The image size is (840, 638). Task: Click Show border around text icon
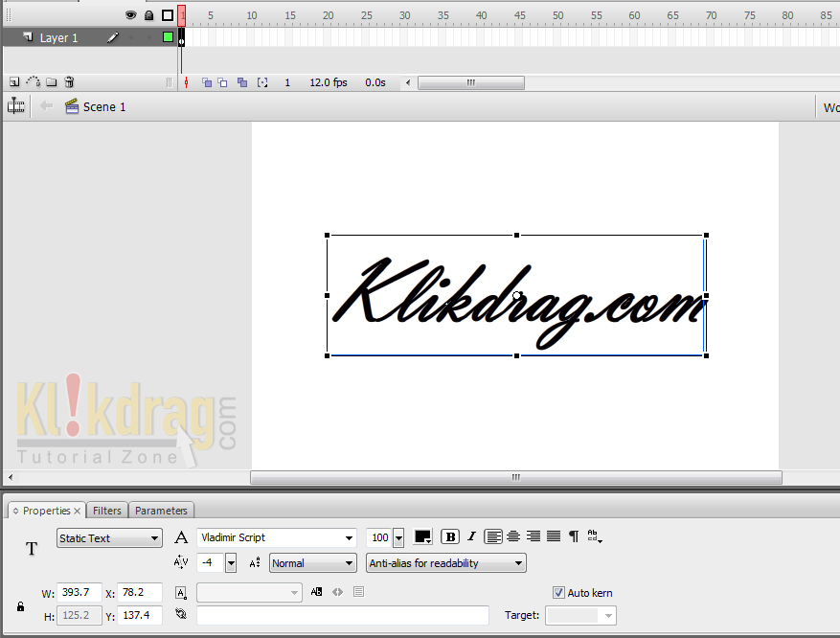tap(359, 592)
